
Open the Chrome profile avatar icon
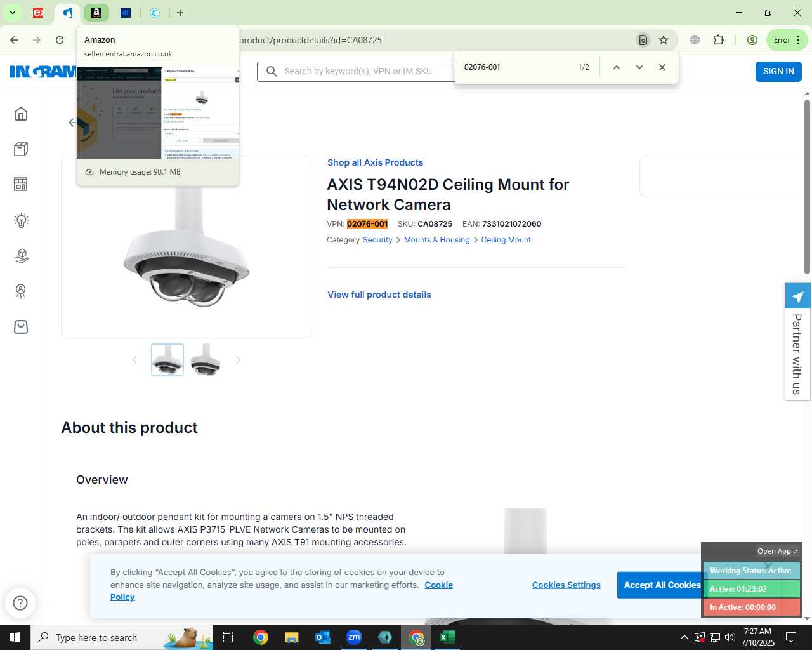pyautogui.click(x=752, y=40)
